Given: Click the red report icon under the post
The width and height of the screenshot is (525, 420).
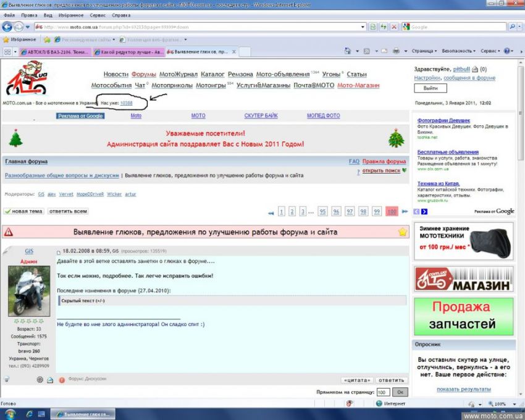Looking at the screenshot, I should click(x=62, y=380).
